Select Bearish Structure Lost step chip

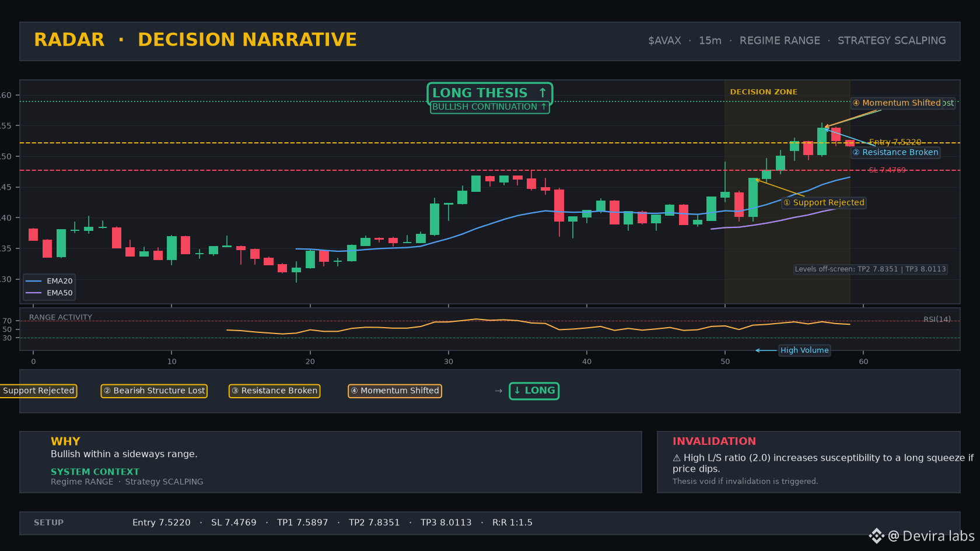point(154,391)
